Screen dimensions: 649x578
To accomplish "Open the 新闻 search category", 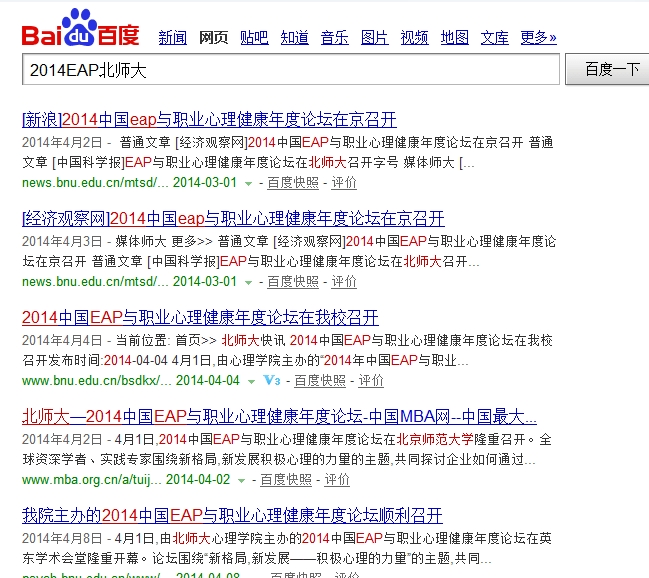I will (173, 38).
